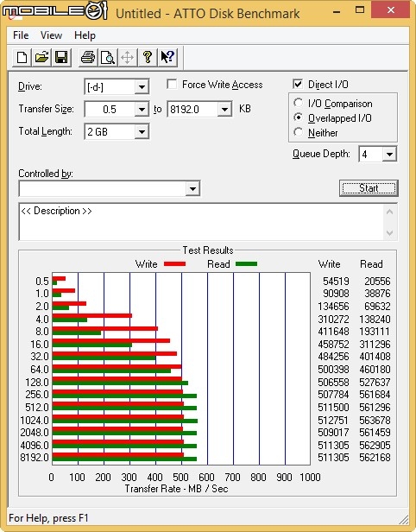Screen dimensions: 416x532
Task: Start the benchmark with the Start button
Action: (369, 188)
